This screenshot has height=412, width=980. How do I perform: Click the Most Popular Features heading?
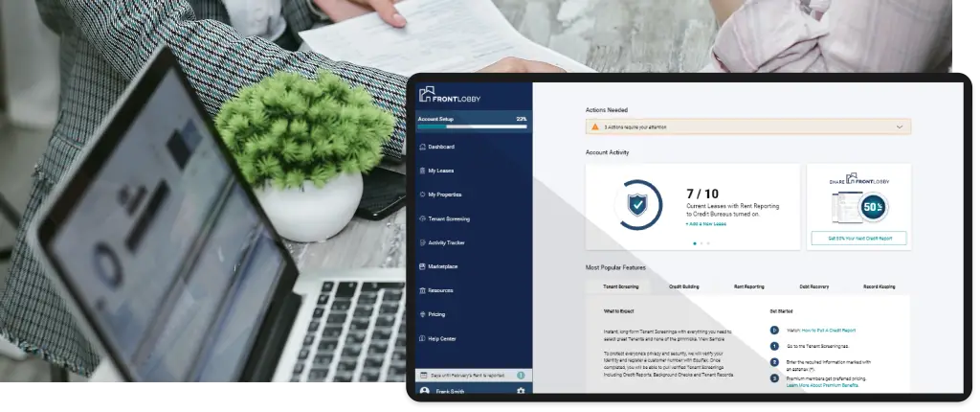615,267
